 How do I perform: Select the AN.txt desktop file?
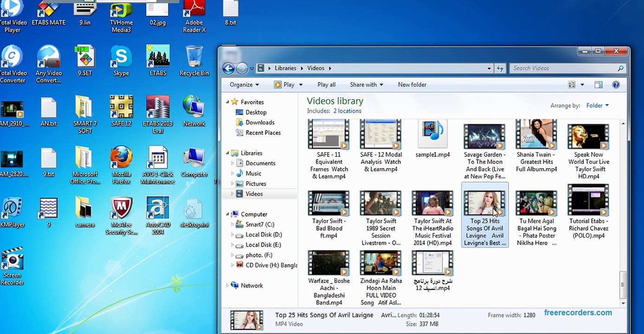(49, 111)
